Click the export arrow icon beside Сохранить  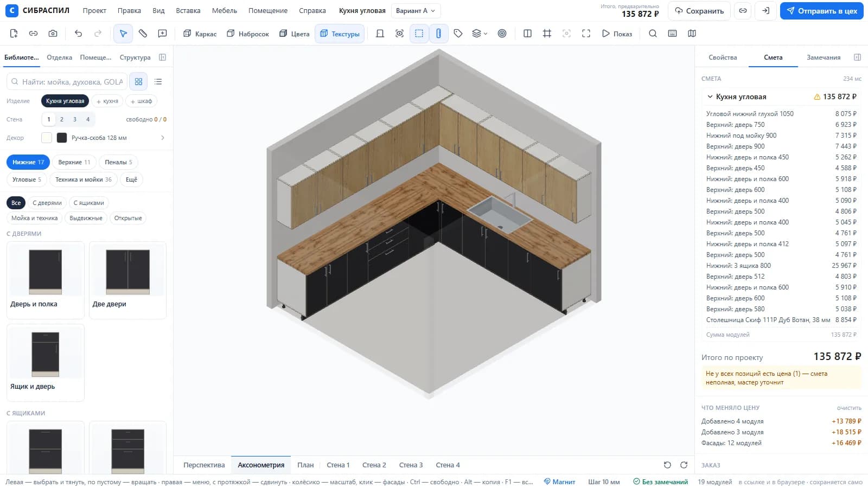pyautogui.click(x=765, y=11)
